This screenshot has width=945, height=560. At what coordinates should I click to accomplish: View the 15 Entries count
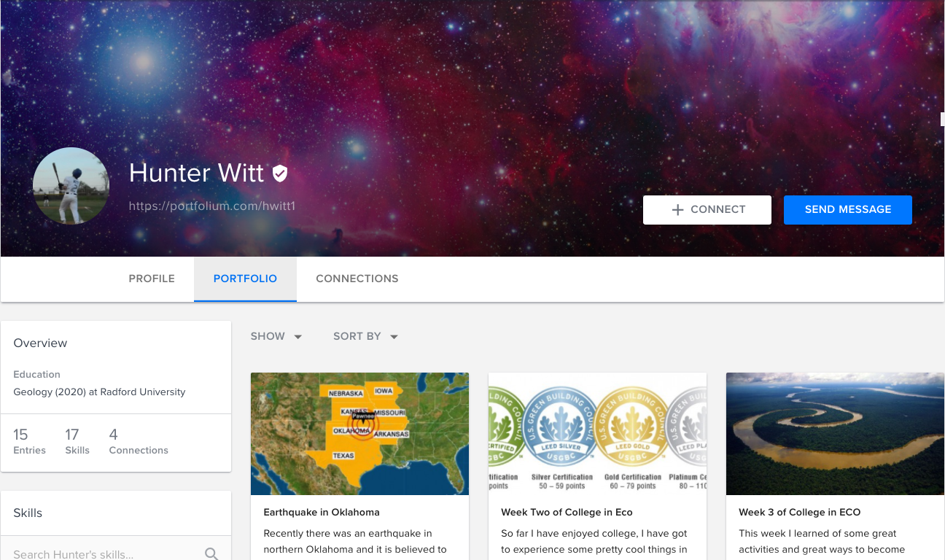click(x=29, y=441)
